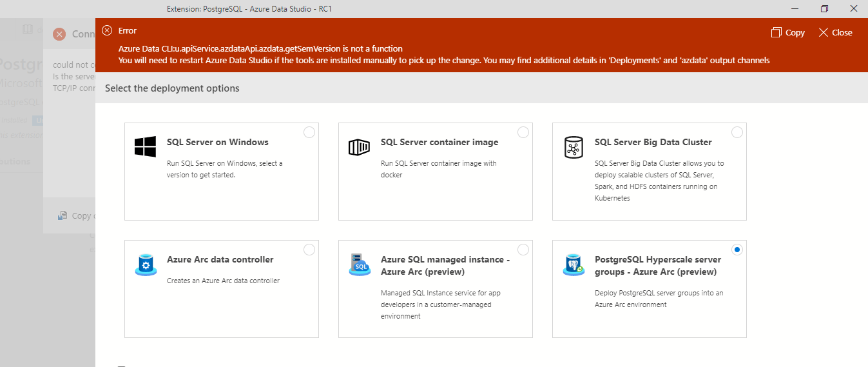Click 'Azure Arc data controller' card title
This screenshot has width=868, height=367.
(x=220, y=259)
